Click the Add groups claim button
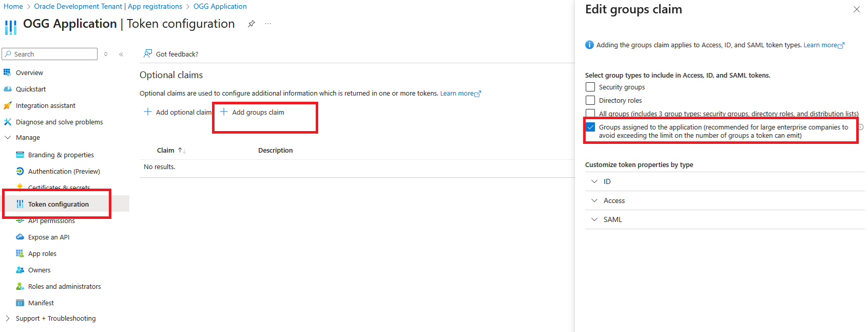 click(x=252, y=112)
